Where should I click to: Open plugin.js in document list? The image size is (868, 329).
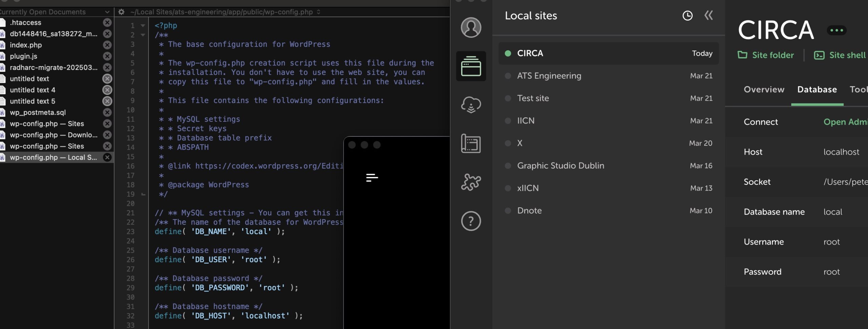pyautogui.click(x=23, y=56)
